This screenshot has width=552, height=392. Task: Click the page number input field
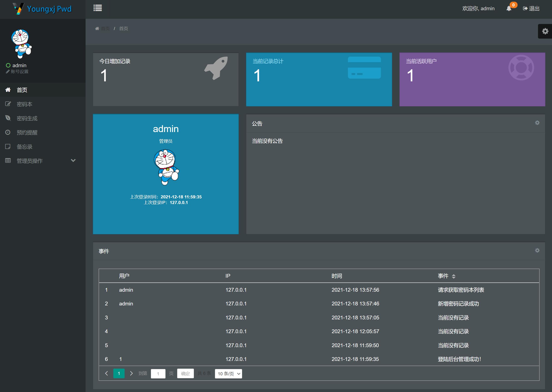click(x=158, y=373)
